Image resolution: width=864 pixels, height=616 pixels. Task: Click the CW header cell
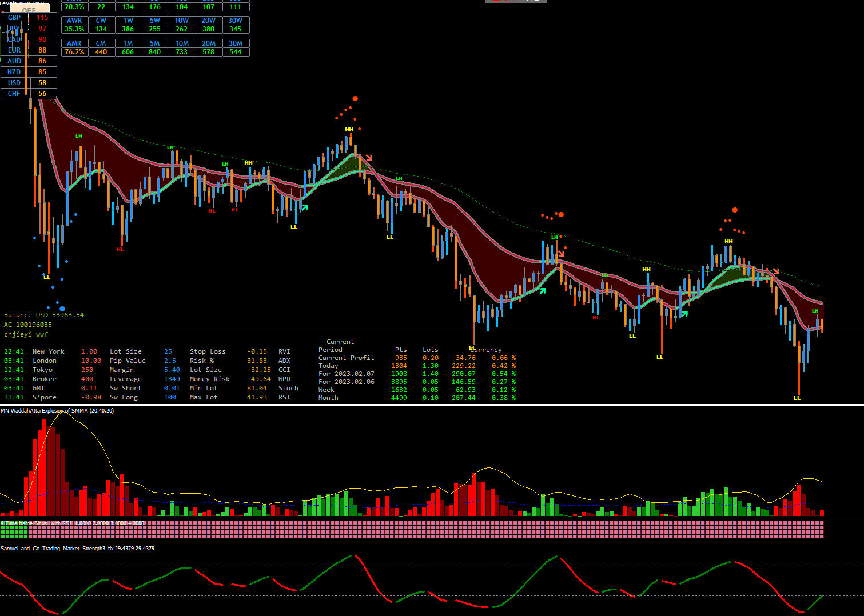pos(101,21)
